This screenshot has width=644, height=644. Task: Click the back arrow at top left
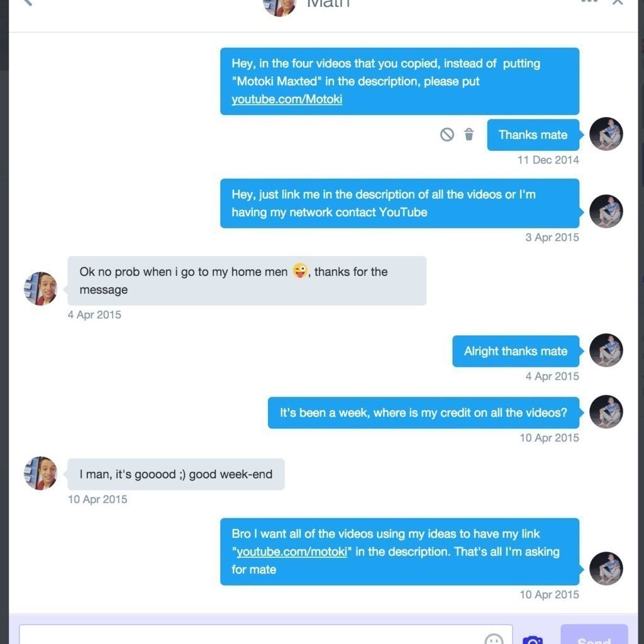[x=28, y=3]
